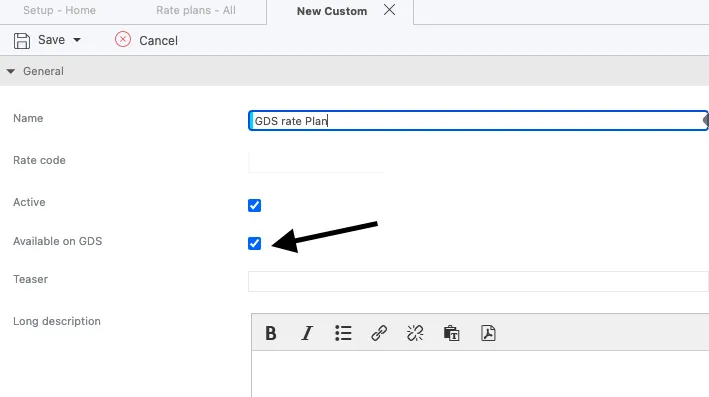Click inside the Long description text area
Image resolution: width=709 pixels, height=397 pixels.
click(480, 374)
